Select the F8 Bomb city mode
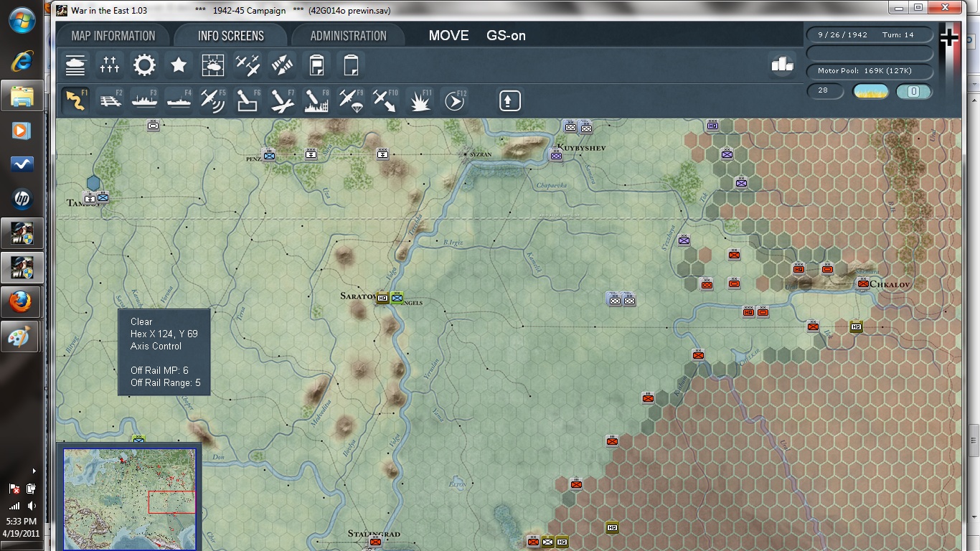The image size is (980, 551). coord(316,100)
